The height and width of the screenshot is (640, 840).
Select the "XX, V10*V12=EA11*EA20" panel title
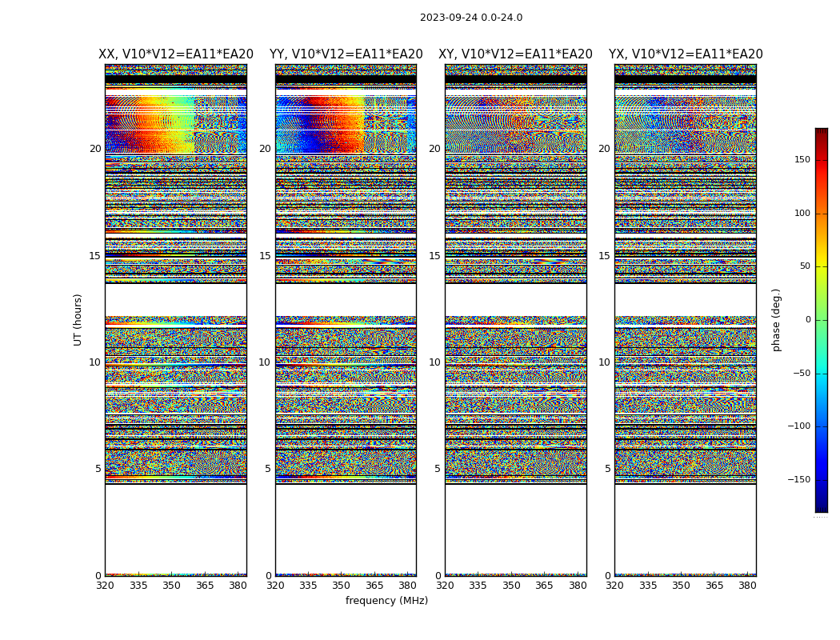pyautogui.click(x=176, y=54)
